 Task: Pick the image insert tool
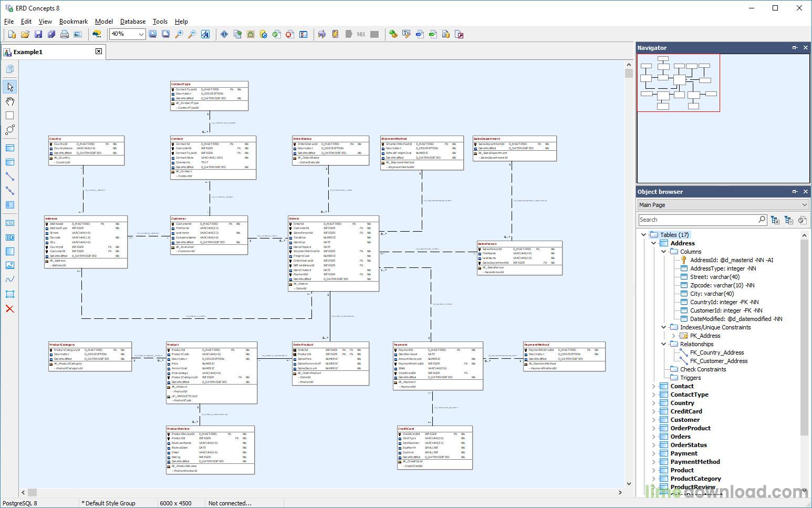[10, 265]
